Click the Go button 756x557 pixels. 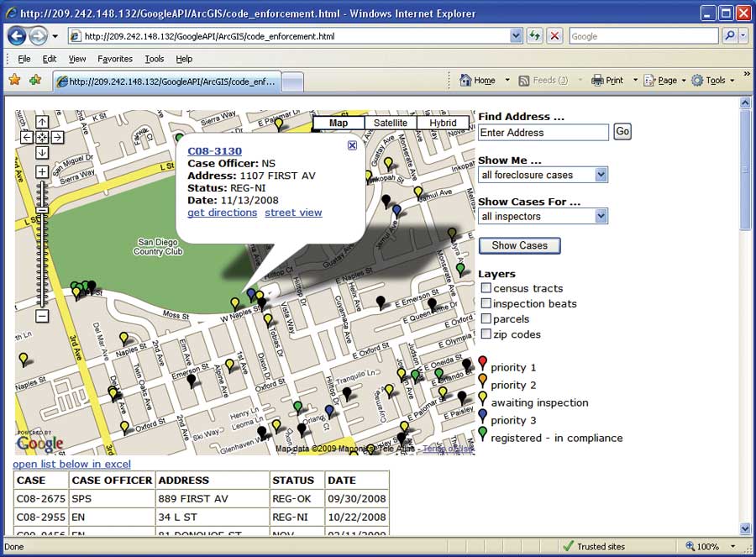(622, 131)
